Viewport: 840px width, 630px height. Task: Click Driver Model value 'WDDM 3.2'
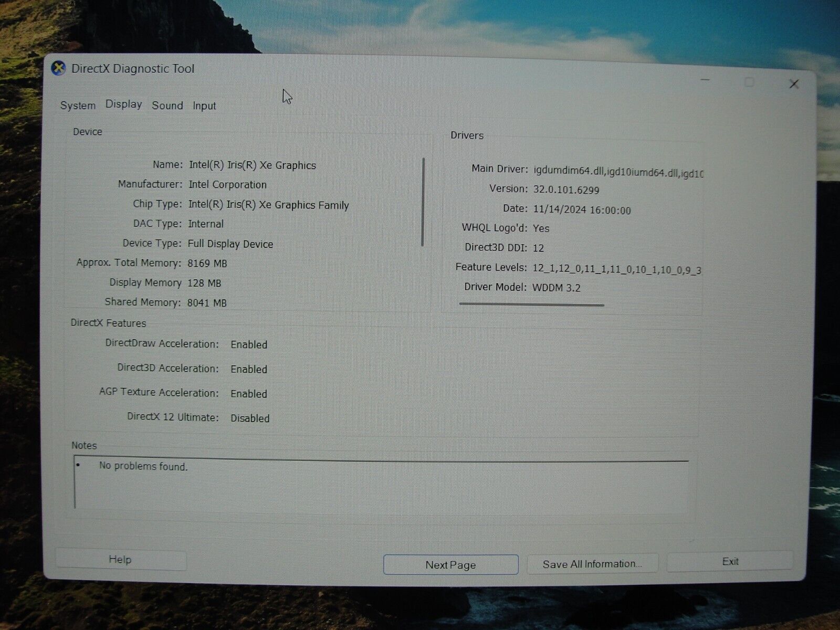[x=556, y=288]
